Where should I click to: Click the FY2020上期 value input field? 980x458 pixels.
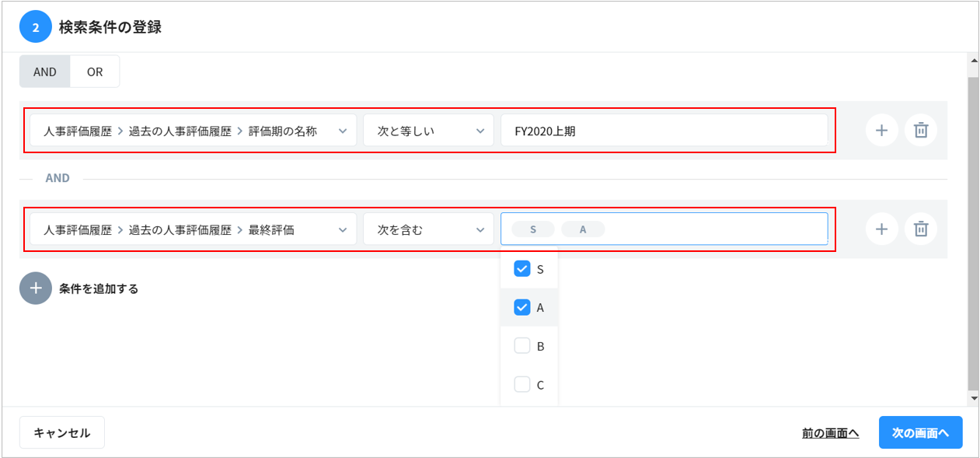click(664, 131)
